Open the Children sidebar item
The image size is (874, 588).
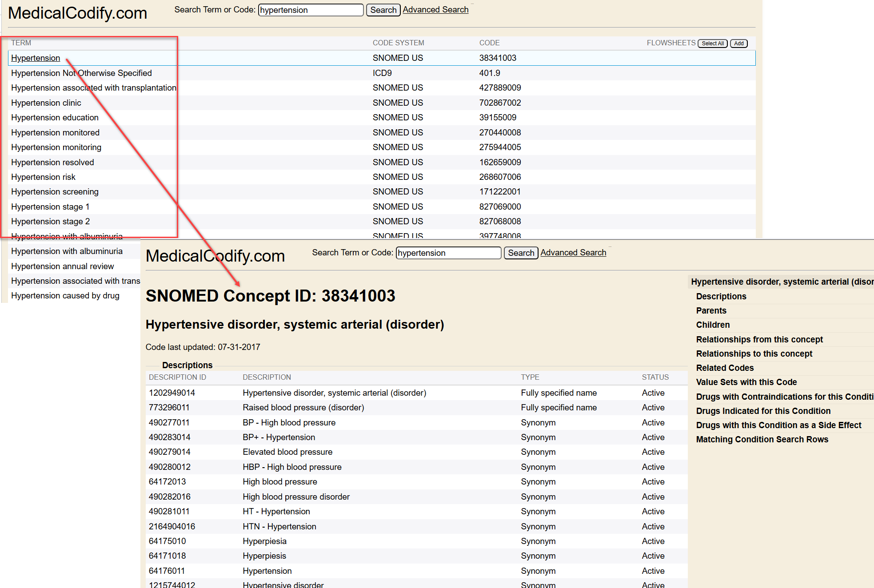713,325
